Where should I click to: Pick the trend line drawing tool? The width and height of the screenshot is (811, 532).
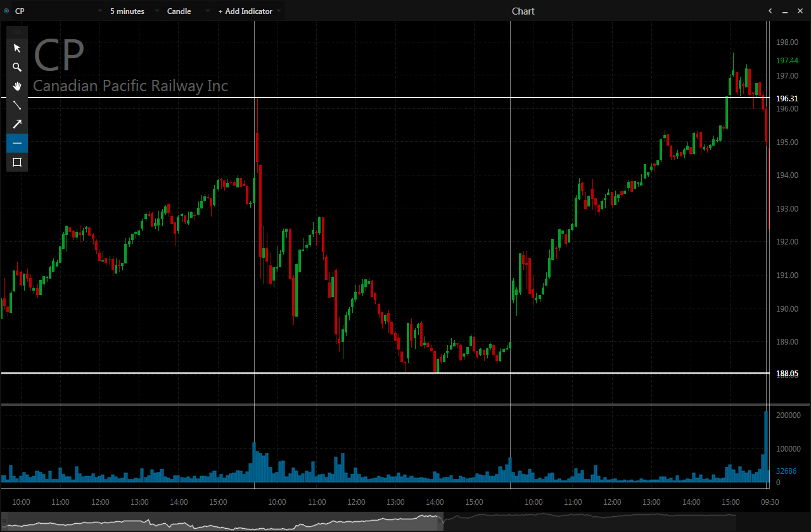point(17,105)
